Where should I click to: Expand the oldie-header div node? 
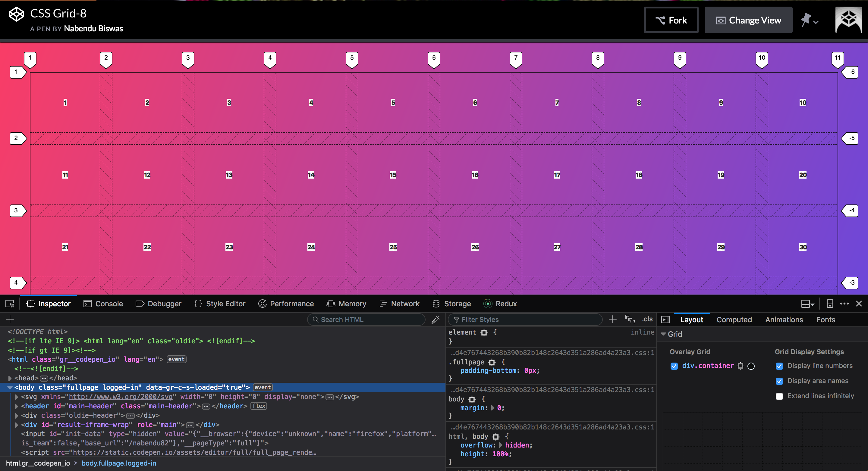17,416
